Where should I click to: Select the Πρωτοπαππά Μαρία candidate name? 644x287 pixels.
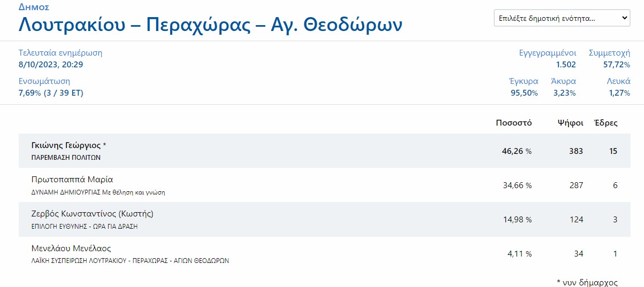click(72, 180)
